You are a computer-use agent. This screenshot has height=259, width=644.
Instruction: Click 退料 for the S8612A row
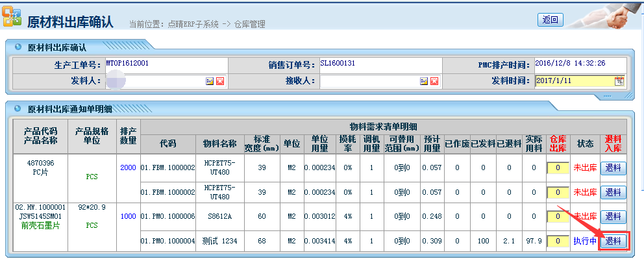coord(613,216)
